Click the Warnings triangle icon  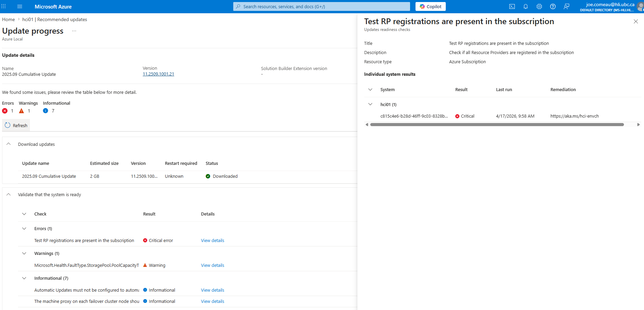point(21,111)
